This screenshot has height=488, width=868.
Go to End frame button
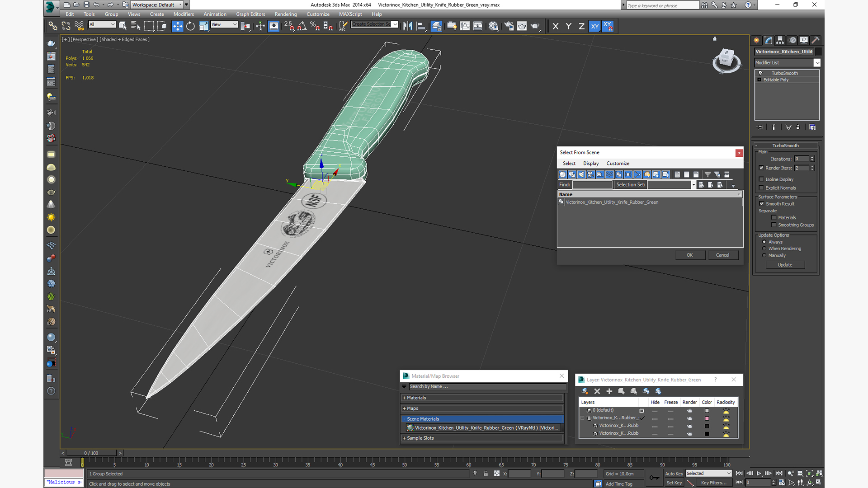coord(778,473)
